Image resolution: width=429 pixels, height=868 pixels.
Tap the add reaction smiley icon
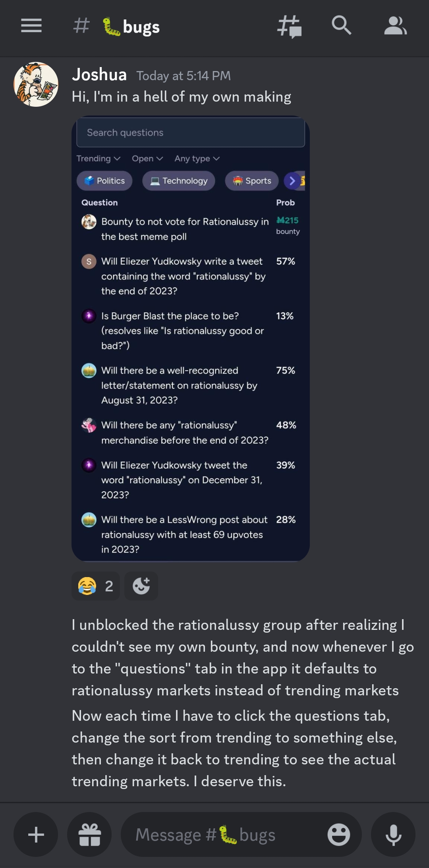141,586
